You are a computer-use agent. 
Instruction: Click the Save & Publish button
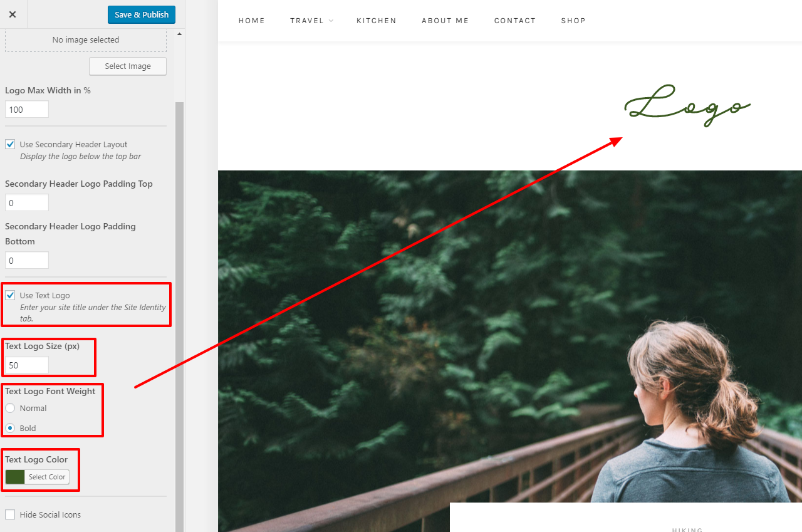(x=142, y=14)
